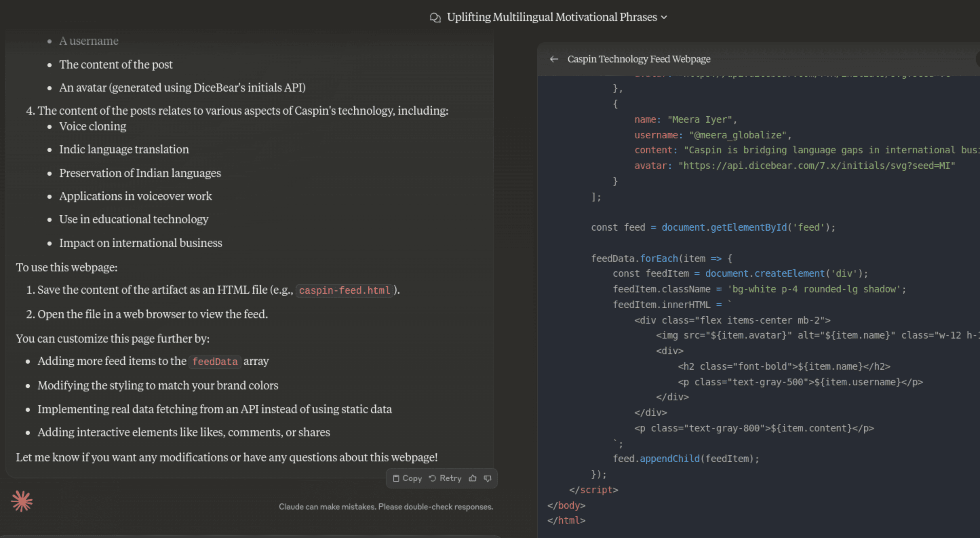Image resolution: width=980 pixels, height=538 pixels.
Task: Go back using the artifact panel arrow
Action: tap(554, 59)
